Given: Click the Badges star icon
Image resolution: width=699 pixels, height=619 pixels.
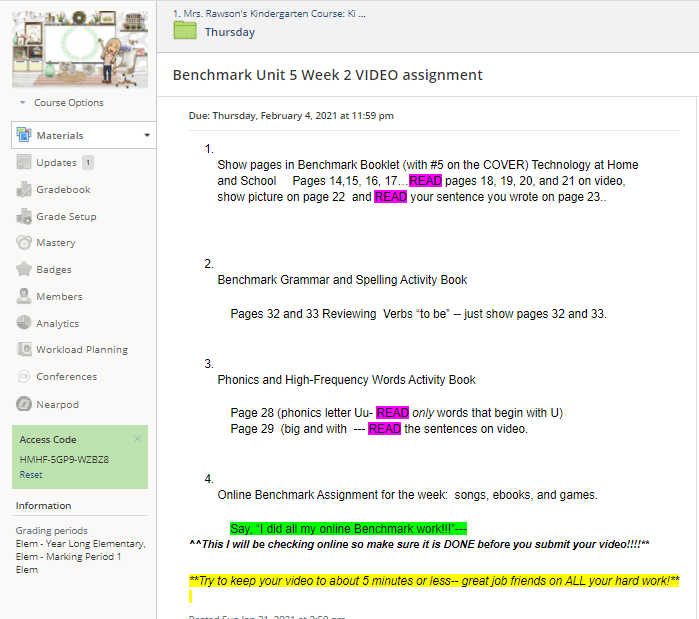Looking at the screenshot, I should 24,269.
